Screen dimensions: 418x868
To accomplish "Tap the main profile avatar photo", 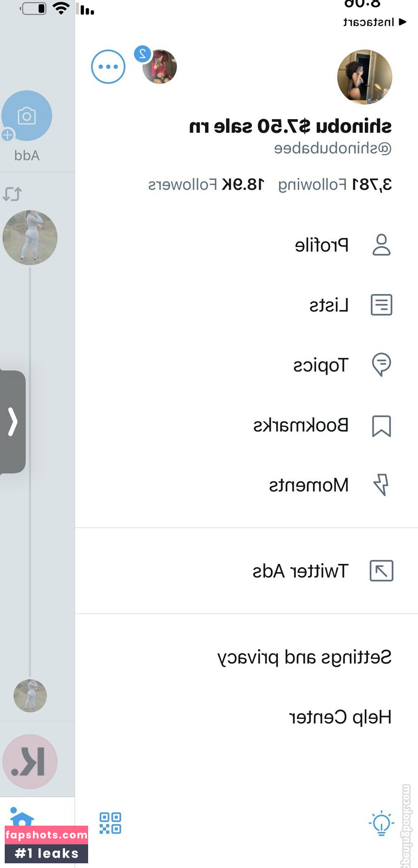I will (x=365, y=77).
